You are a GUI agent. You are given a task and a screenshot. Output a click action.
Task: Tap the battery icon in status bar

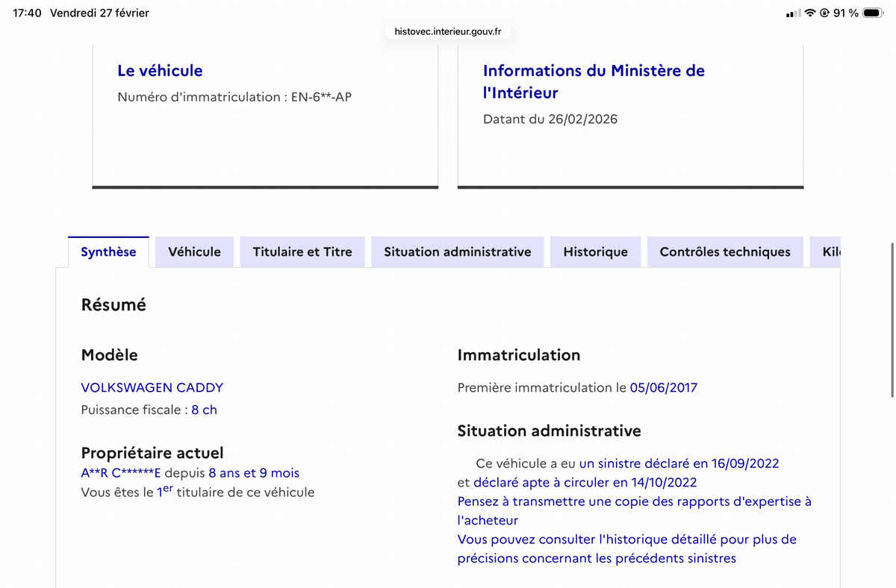(872, 13)
